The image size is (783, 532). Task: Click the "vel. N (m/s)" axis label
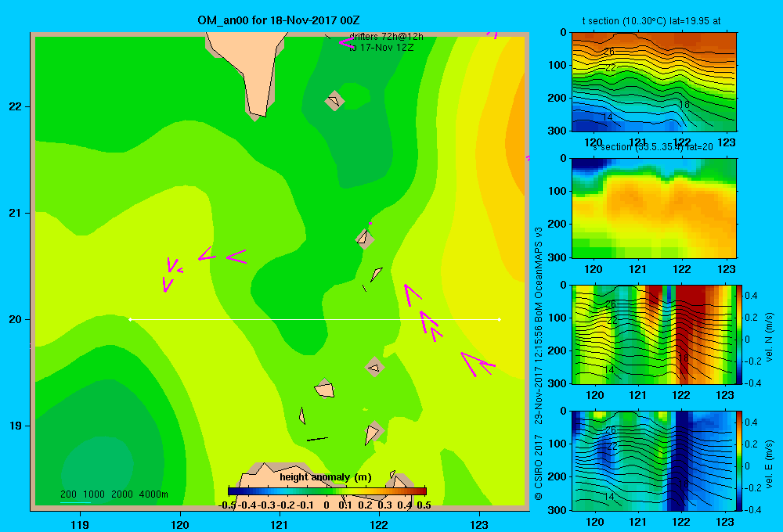pos(770,337)
